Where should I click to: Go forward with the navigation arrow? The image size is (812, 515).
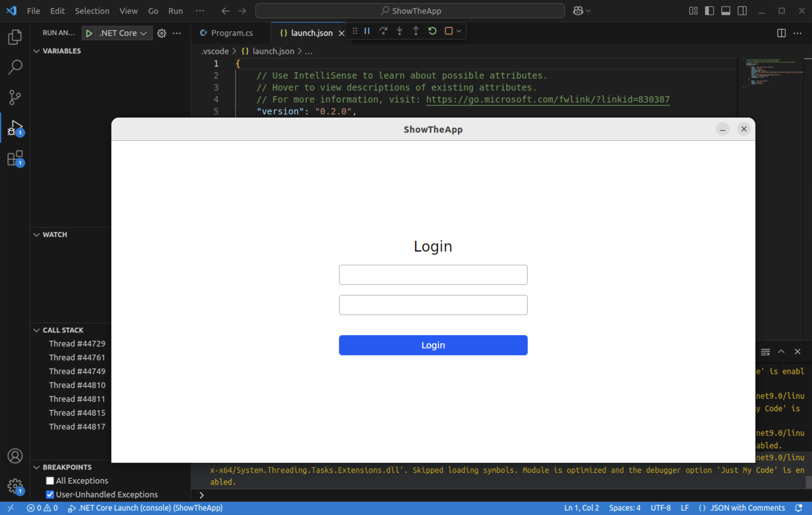(x=242, y=11)
